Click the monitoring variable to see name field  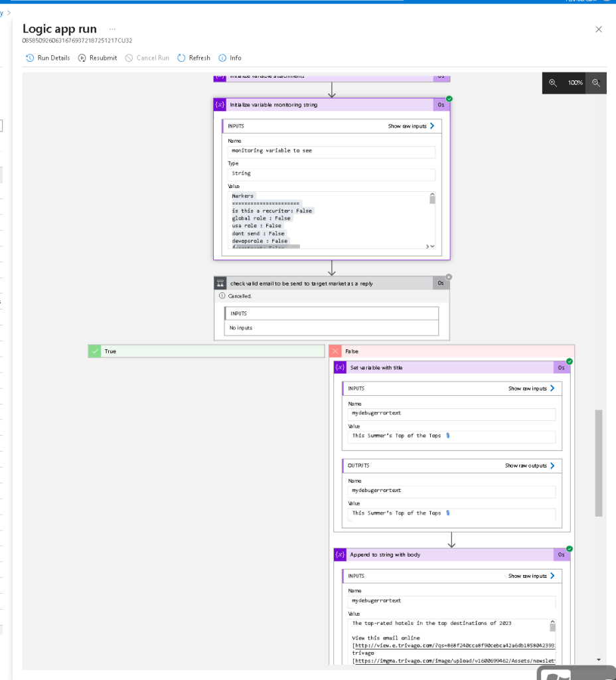click(x=331, y=151)
